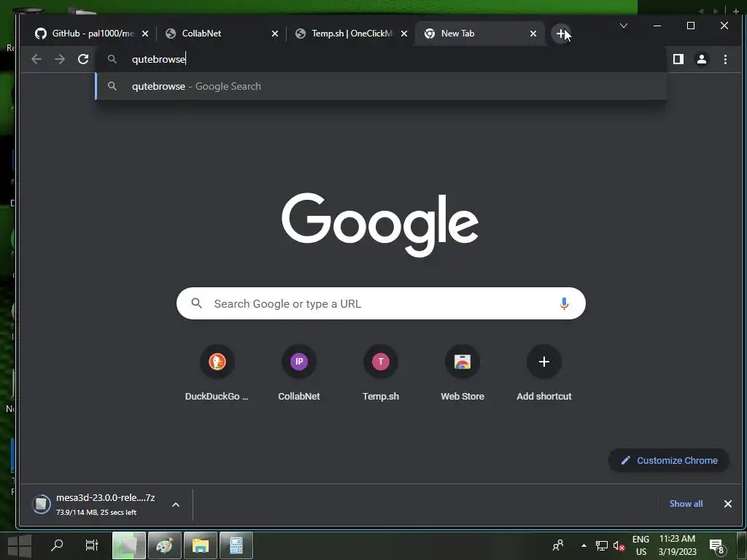Open the side panel icon
The image size is (747, 560).
click(x=678, y=59)
